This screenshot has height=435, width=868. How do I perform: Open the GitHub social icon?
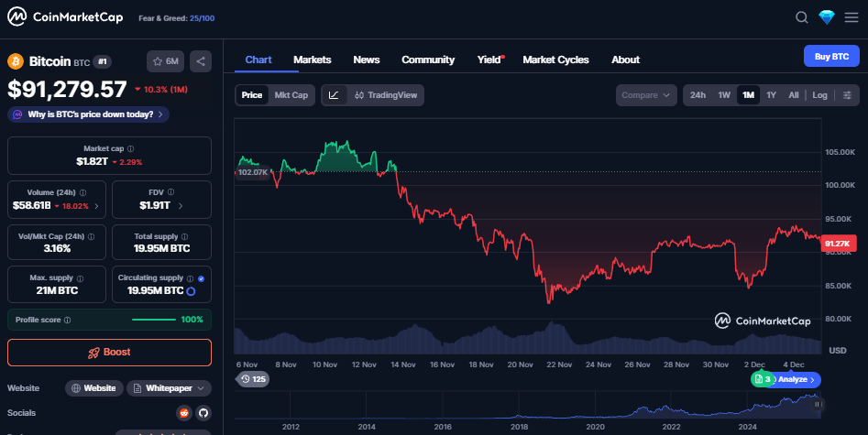pos(203,413)
